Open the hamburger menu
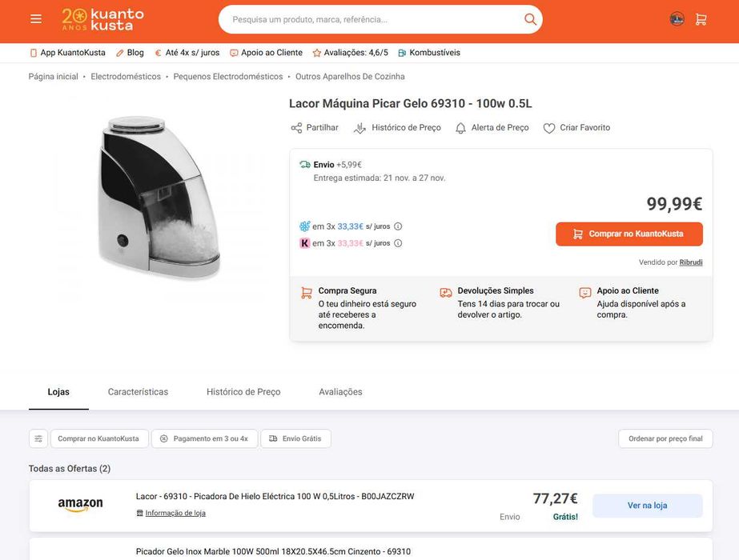The height and width of the screenshot is (560, 739). [36, 19]
